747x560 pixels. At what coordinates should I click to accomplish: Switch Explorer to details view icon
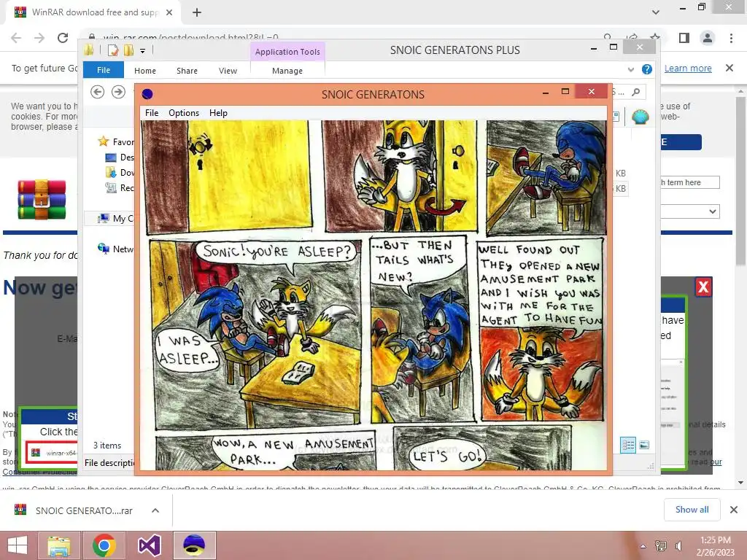point(628,446)
